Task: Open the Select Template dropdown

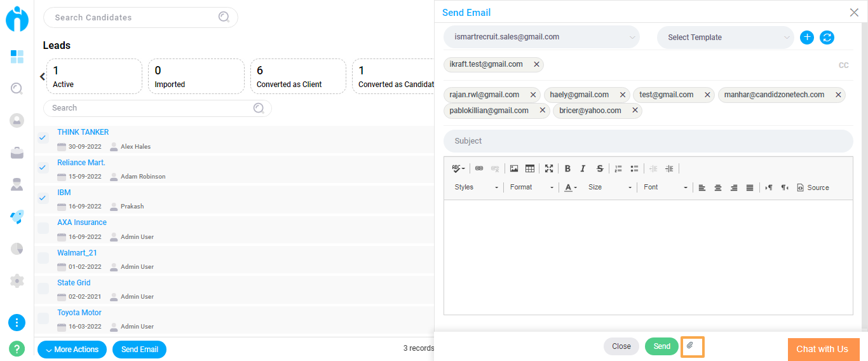Action: click(726, 37)
